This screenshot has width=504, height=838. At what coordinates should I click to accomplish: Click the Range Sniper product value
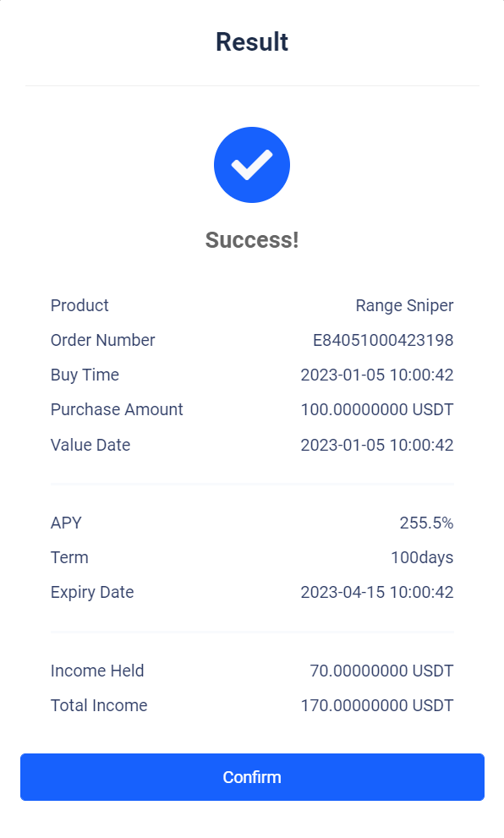click(x=404, y=306)
